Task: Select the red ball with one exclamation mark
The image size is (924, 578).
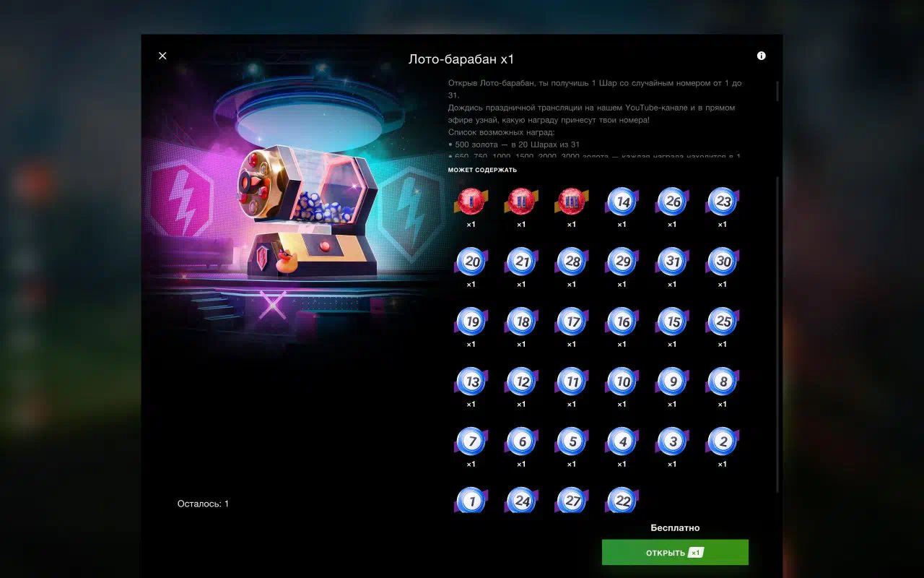Action: (471, 202)
